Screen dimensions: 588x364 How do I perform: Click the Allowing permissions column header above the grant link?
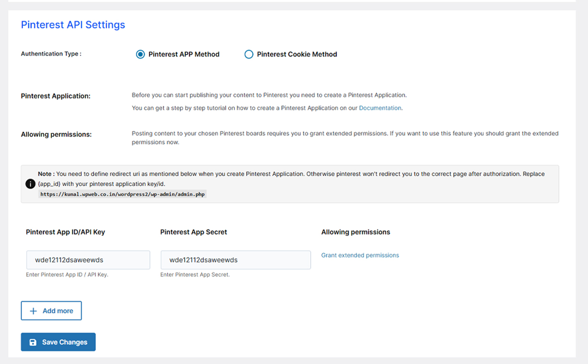(x=355, y=232)
